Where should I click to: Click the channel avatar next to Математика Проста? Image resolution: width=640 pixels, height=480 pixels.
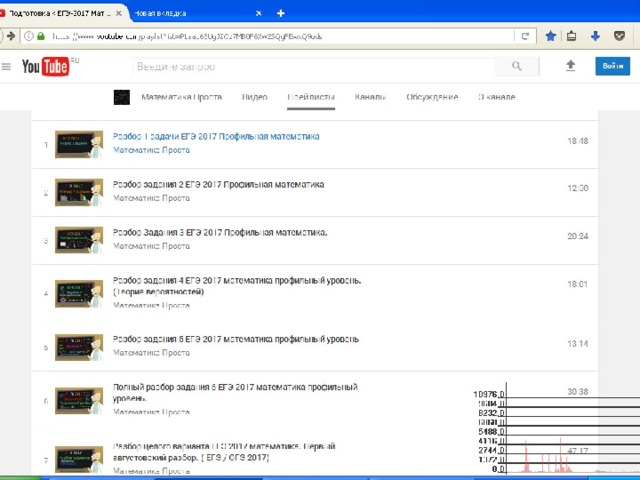coord(121,97)
